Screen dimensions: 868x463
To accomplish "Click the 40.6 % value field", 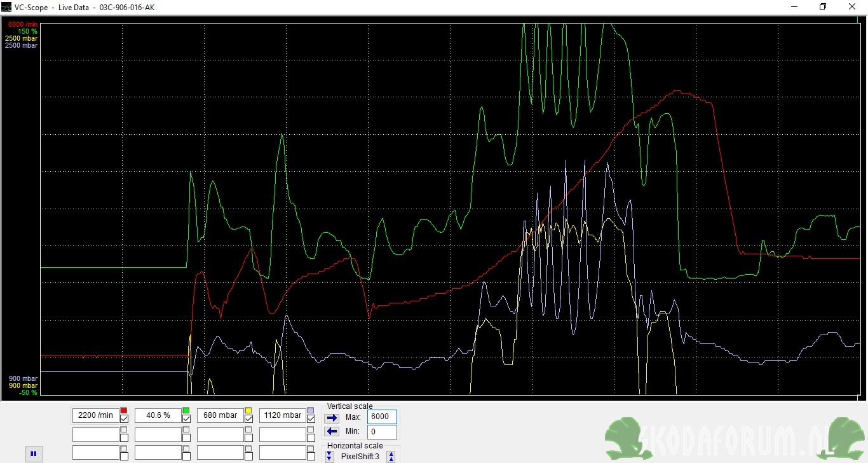I will (158, 415).
